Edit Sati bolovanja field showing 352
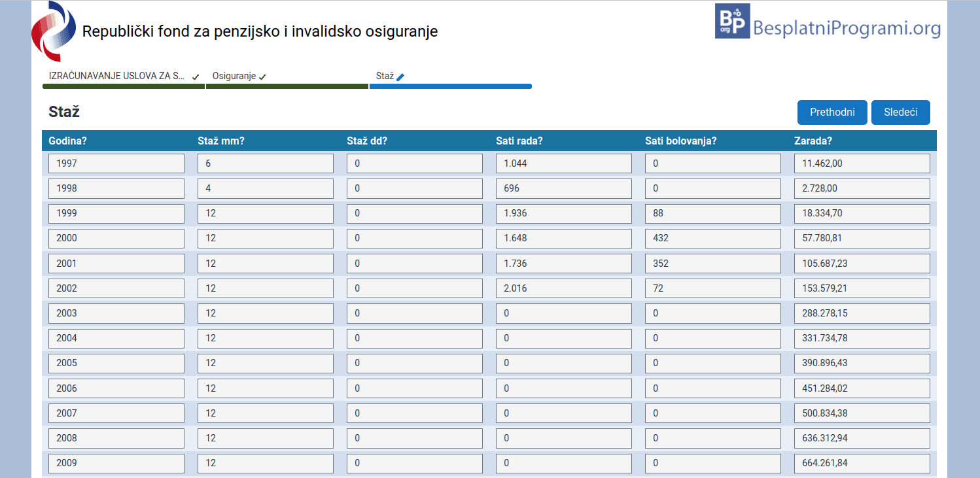Screen dimensions: 980x478 (713, 264)
